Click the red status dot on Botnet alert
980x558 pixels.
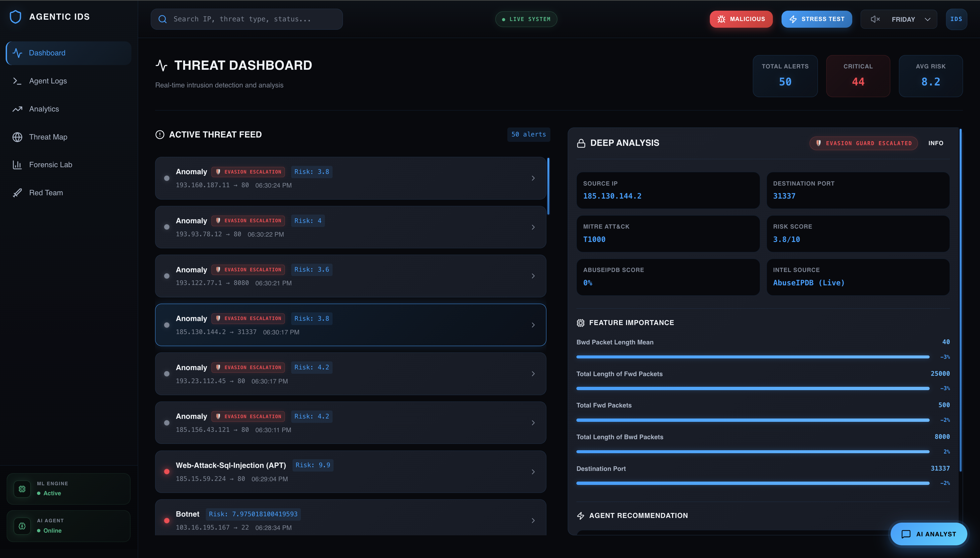pyautogui.click(x=166, y=520)
